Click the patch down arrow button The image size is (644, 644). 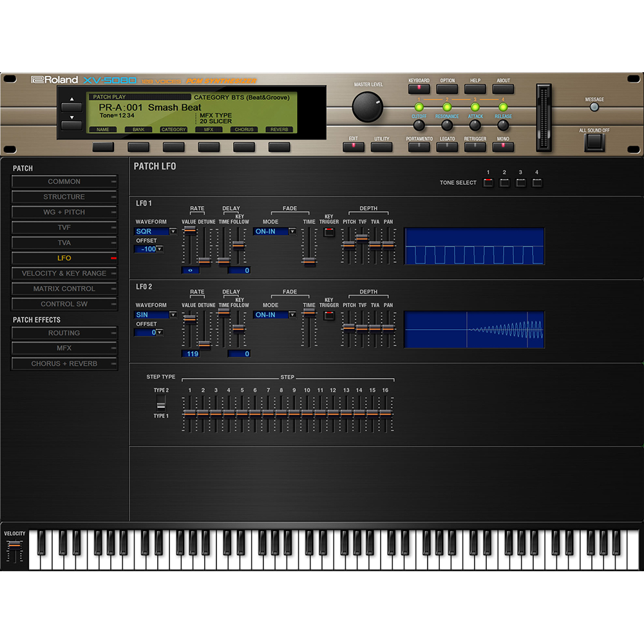(71, 125)
